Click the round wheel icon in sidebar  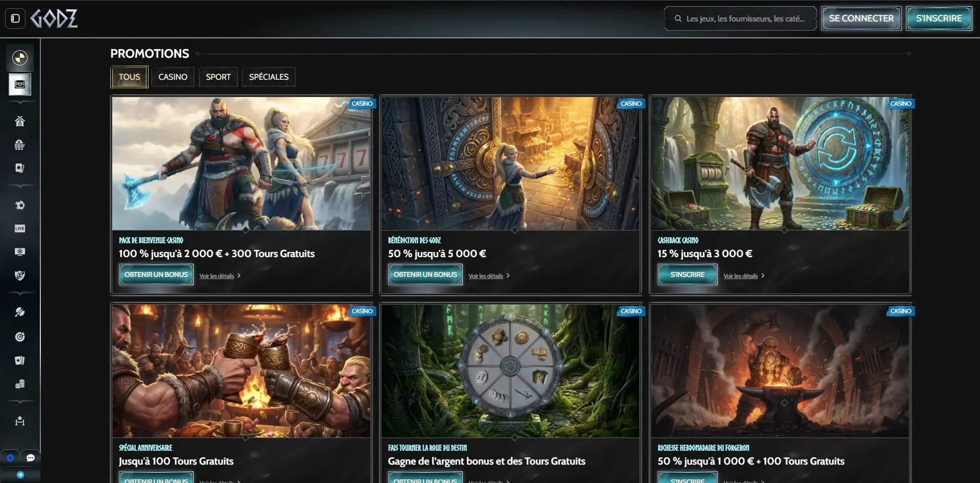point(20,58)
